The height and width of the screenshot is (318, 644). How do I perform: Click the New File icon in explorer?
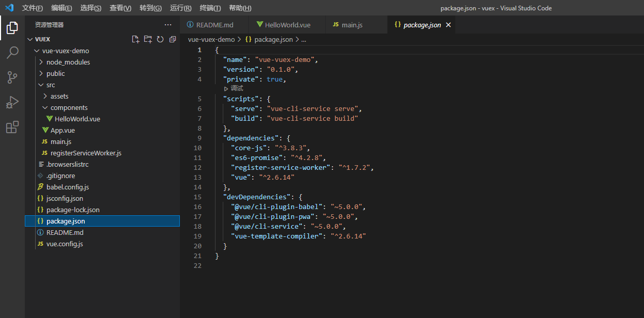tap(135, 39)
